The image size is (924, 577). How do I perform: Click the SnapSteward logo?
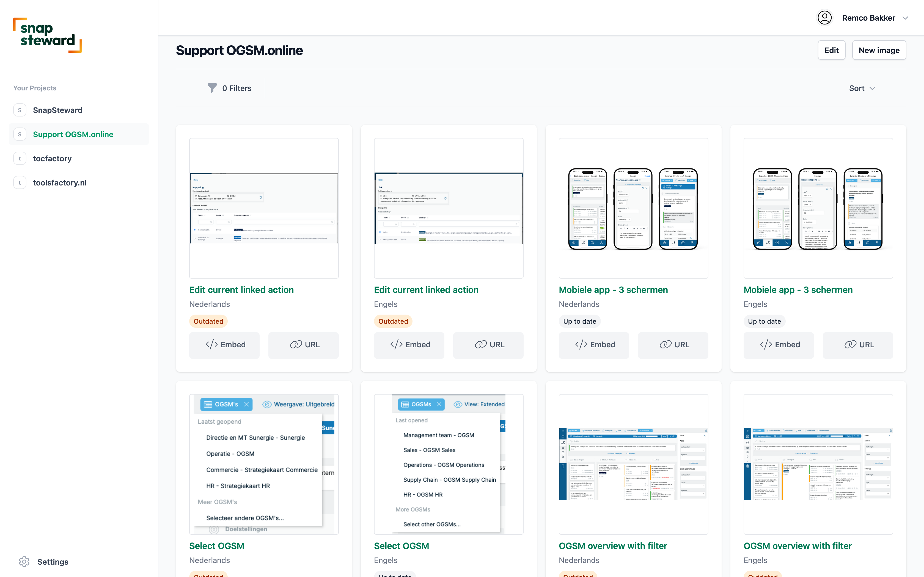[x=48, y=35]
